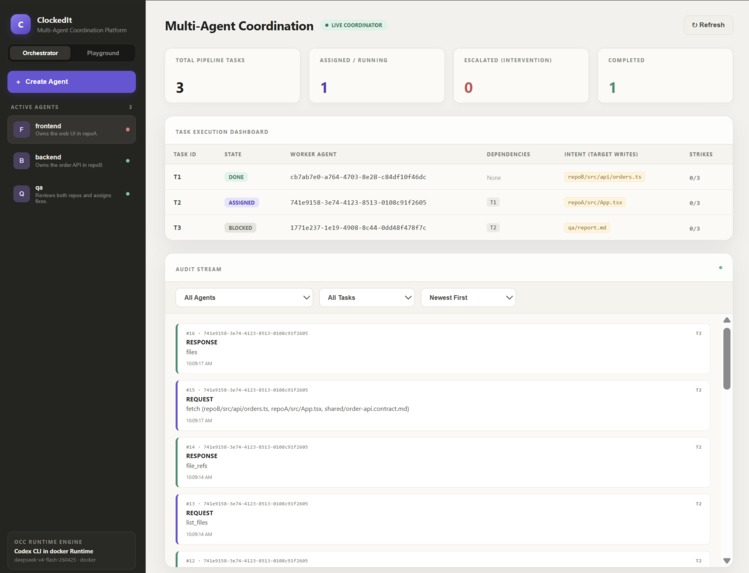The image size is (749, 573).
Task: Click backend agent green status dot
Action: point(128,161)
